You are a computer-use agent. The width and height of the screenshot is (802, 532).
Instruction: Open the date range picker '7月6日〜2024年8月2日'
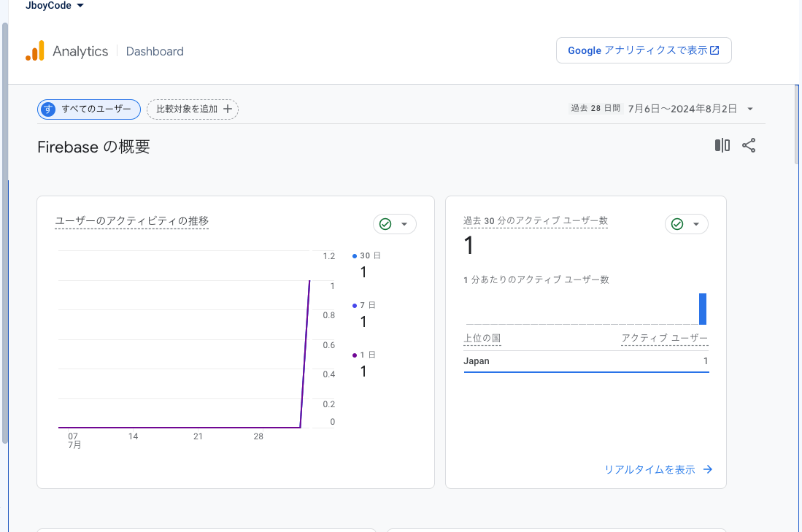click(x=682, y=109)
